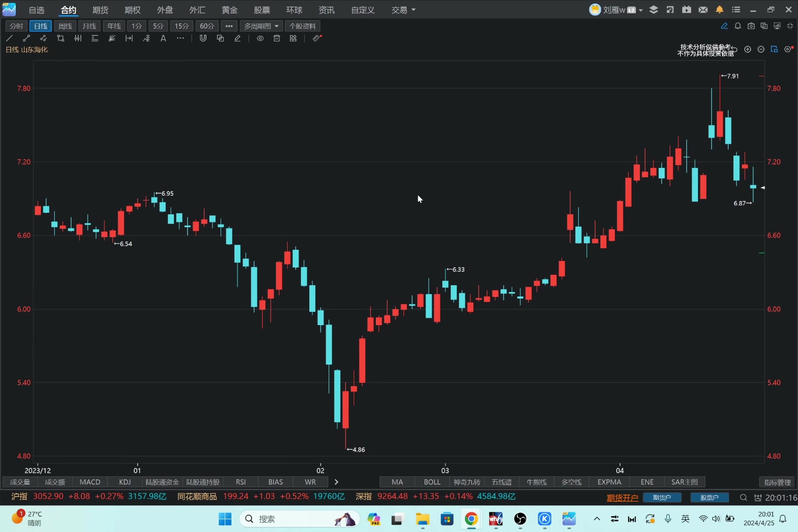Toggle the blue pencil drawing toolbar
Image resolution: width=798 pixels, height=532 pixels.
[x=724, y=26]
